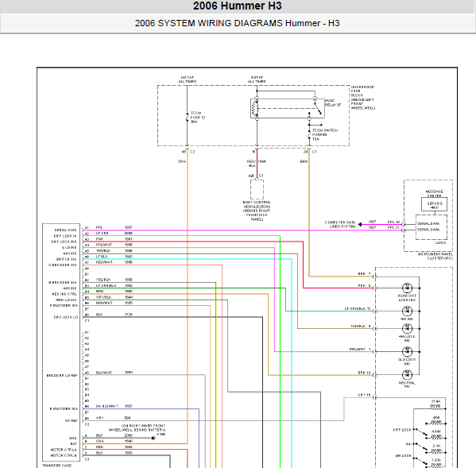Click the 'RED/WHT' wire label at pin A7
Screen dimensions: 476x468
pos(104,262)
